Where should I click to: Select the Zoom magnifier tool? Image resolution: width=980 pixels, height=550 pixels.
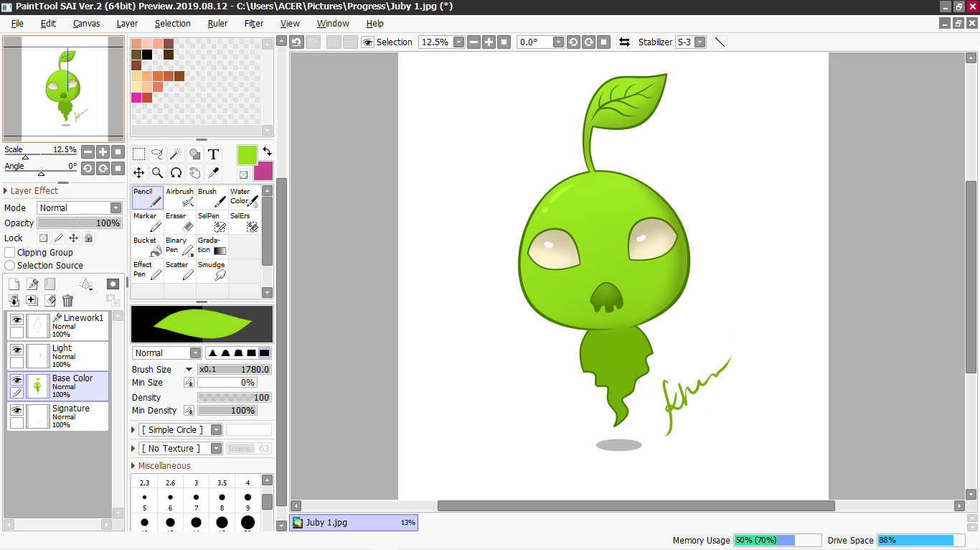(157, 172)
